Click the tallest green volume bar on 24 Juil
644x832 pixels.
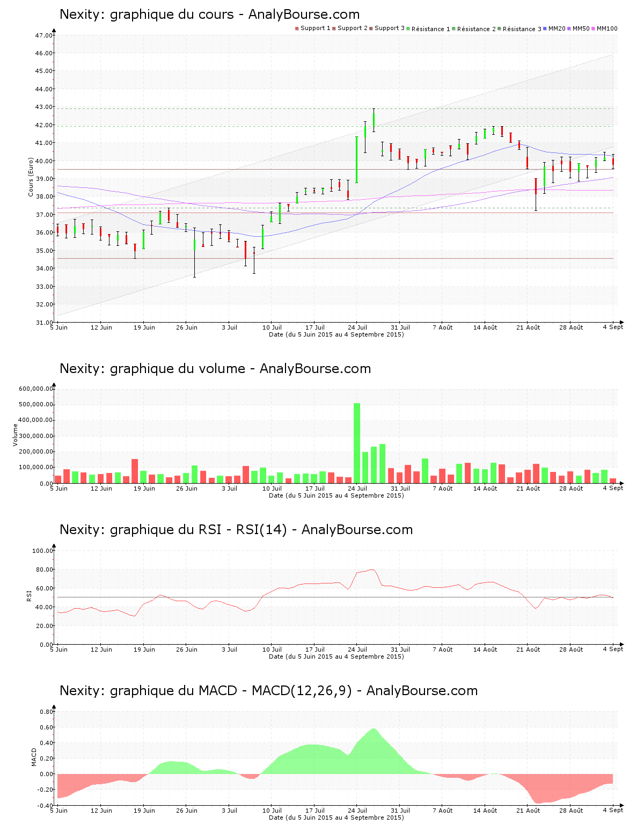point(357,443)
